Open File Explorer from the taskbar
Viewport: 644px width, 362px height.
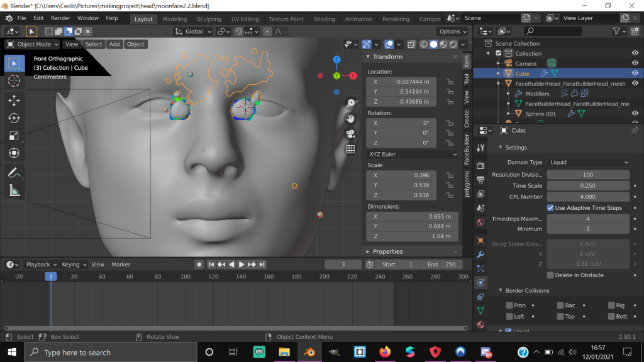(284, 352)
